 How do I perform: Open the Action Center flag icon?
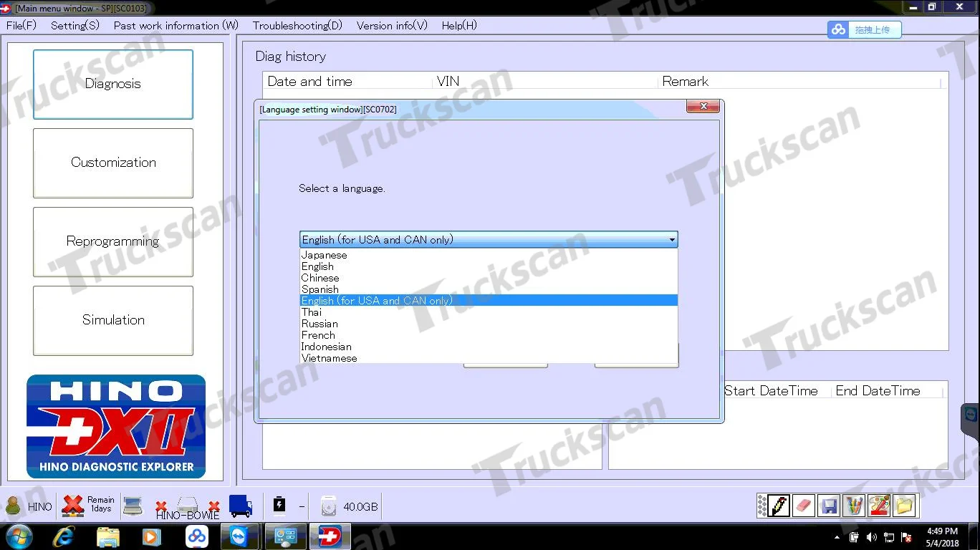click(x=906, y=537)
